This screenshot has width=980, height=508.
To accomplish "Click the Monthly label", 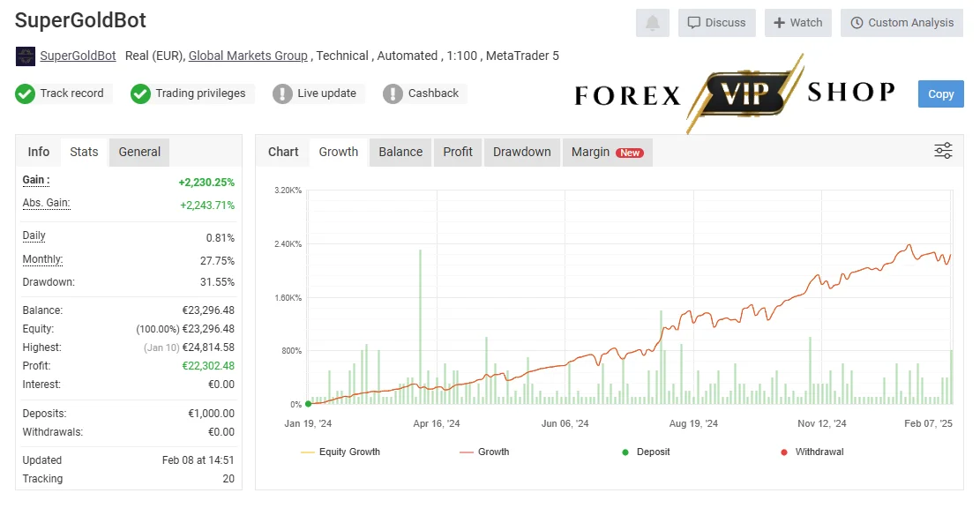I will point(42,259).
